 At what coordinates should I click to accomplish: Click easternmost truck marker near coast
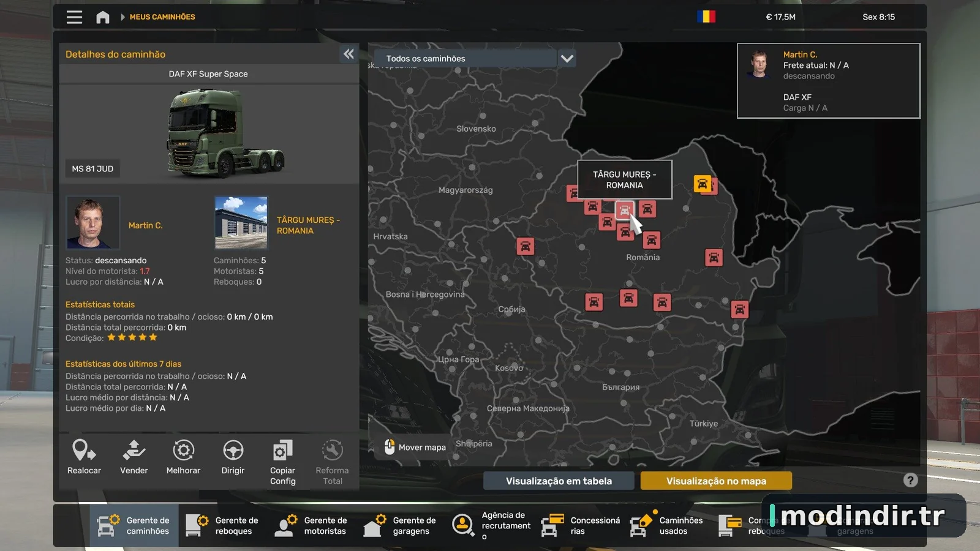[x=740, y=309]
